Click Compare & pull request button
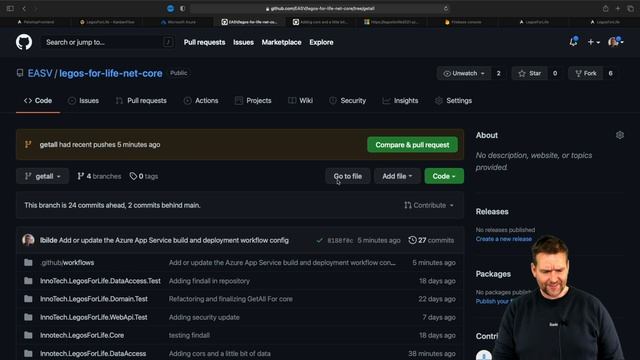This screenshot has width=640, height=360. pos(412,145)
